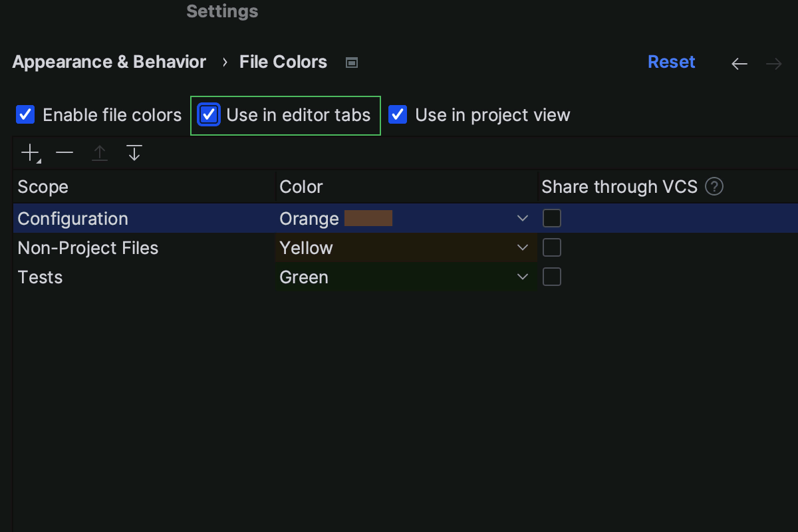
Task: Click the help icon next to Share through VCS
Action: [714, 187]
